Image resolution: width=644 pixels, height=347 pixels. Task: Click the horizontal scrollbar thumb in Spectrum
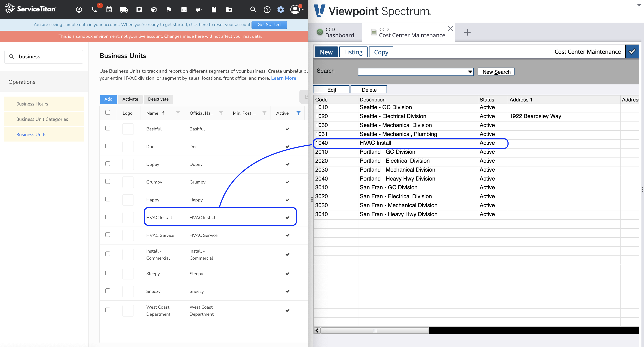375,330
